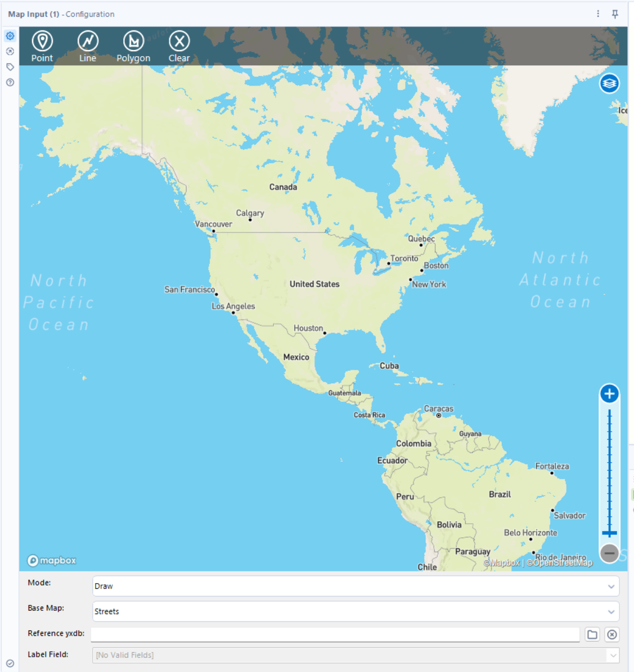This screenshot has width=634, height=672.
Task: Expand the Base Map dropdown showing Streets
Action: (356, 611)
